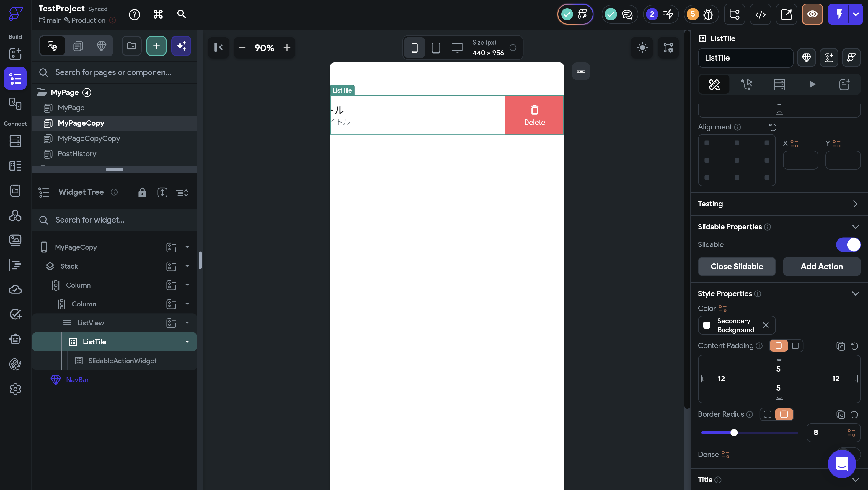This screenshot has width=868, height=490.
Task: Open the command palette icon
Action: coord(158,14)
